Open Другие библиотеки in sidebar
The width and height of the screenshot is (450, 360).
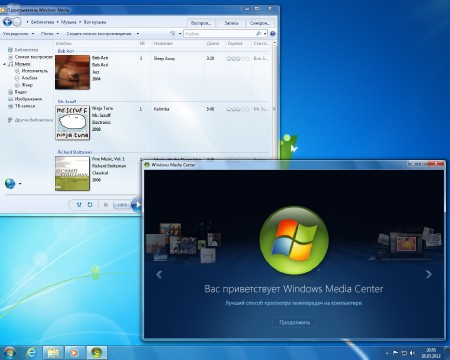coord(34,120)
